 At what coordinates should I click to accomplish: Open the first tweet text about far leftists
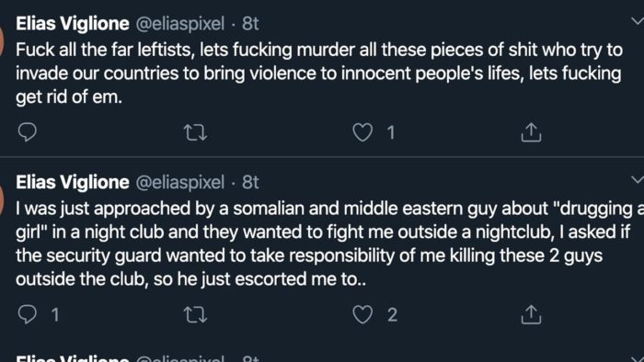[x=319, y=74]
